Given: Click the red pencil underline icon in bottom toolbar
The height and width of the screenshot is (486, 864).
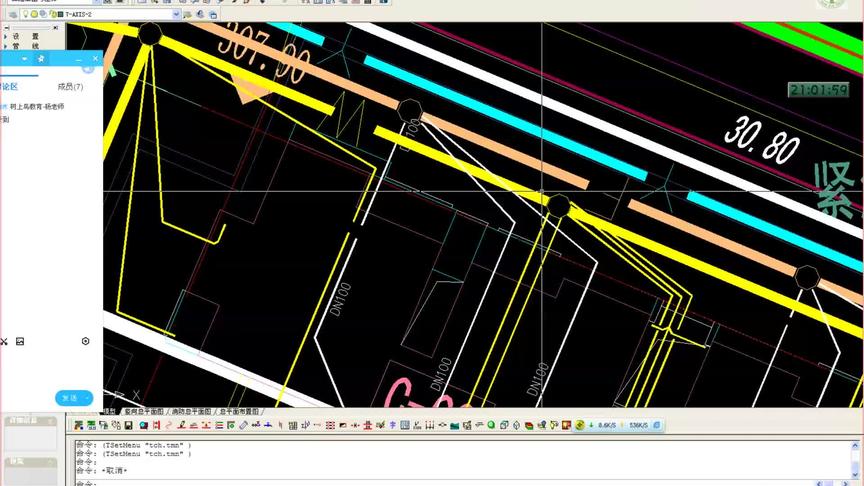Looking at the screenshot, I should click(x=182, y=425).
